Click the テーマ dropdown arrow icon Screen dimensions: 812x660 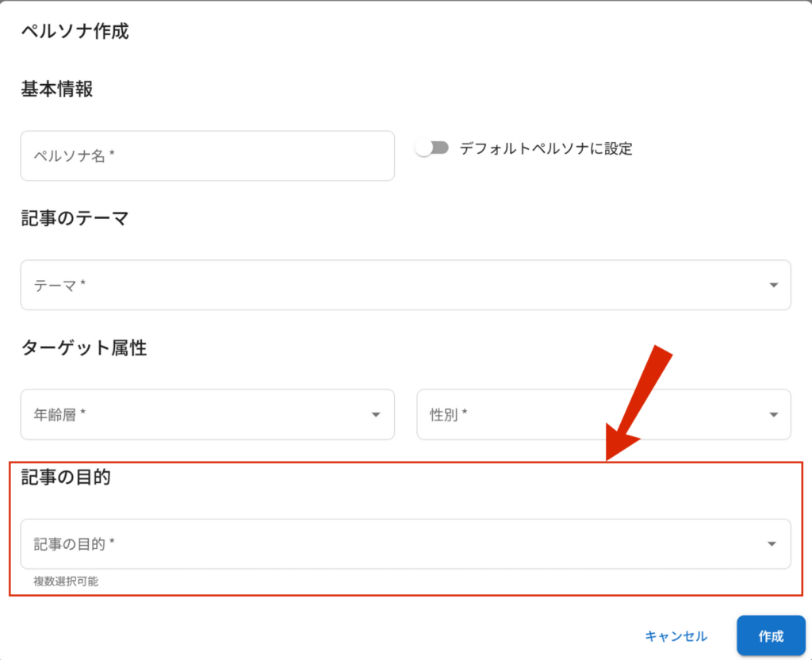(x=773, y=286)
